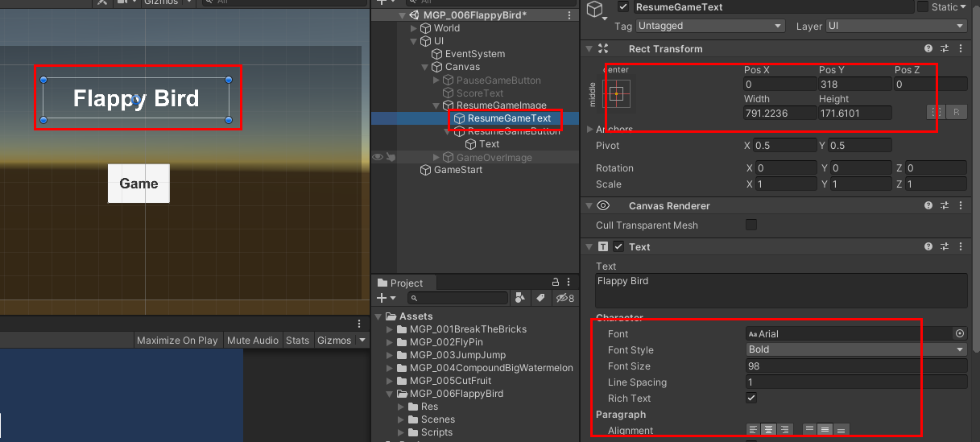Screen dimensions: 980x442
Task: Expand MGP_001BreakTheBricks folder arrow
Action: click(x=391, y=329)
